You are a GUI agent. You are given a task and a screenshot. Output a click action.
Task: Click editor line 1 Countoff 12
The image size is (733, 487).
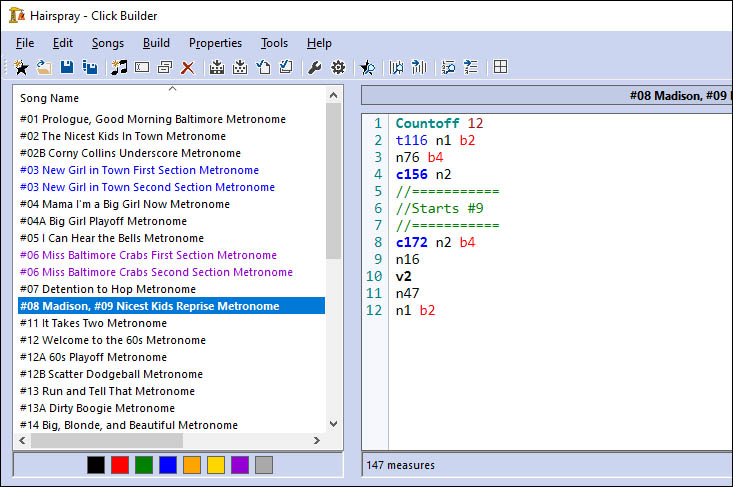(439, 123)
